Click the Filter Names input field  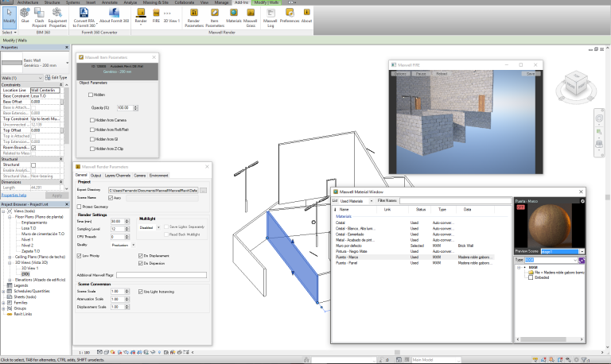click(455, 201)
